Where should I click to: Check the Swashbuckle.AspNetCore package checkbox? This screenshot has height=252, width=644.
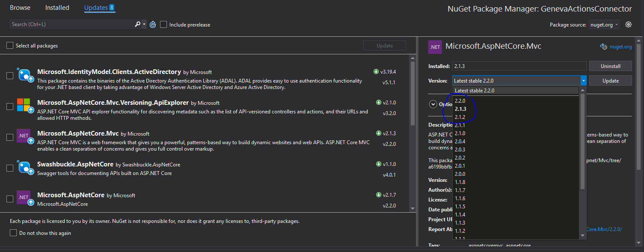click(x=10, y=168)
